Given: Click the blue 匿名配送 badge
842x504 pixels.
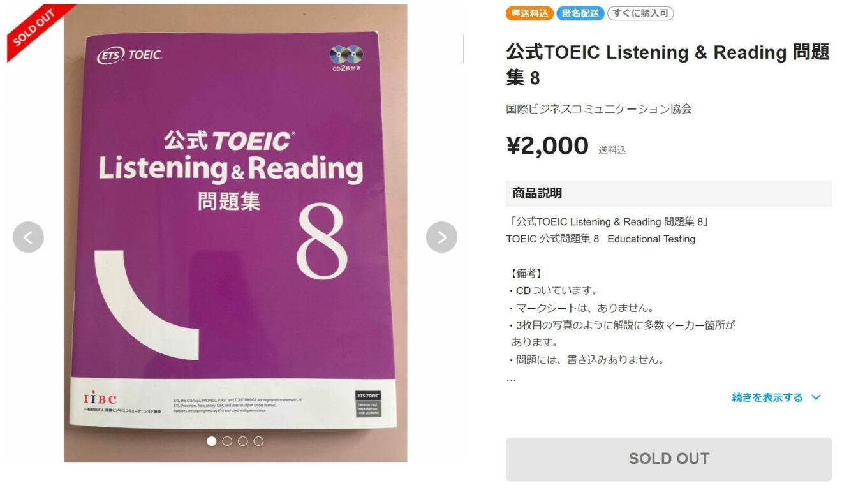Looking at the screenshot, I should [x=580, y=13].
